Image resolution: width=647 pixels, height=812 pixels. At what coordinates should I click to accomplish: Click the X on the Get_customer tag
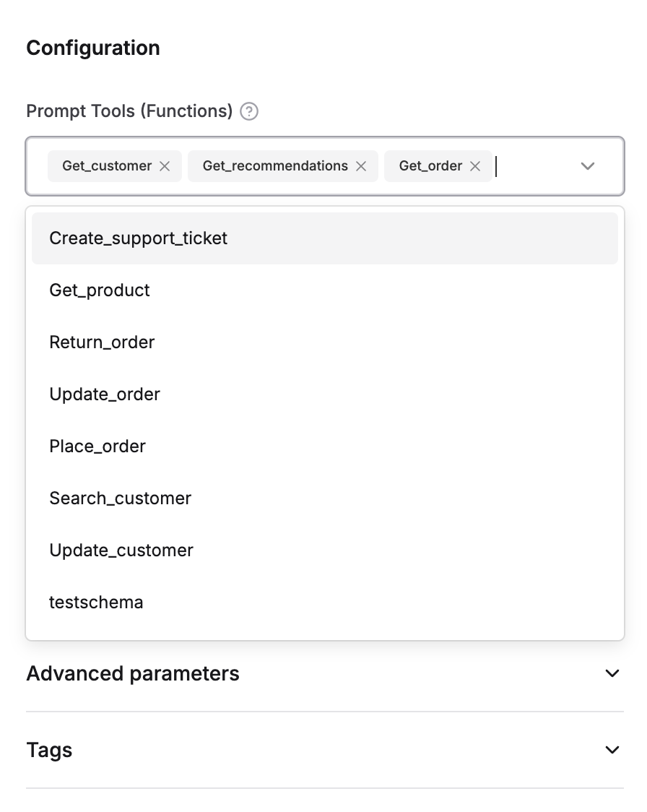[165, 165]
